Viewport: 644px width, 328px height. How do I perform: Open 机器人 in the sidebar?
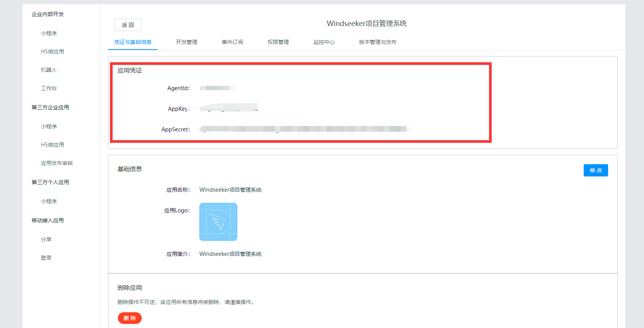point(49,70)
